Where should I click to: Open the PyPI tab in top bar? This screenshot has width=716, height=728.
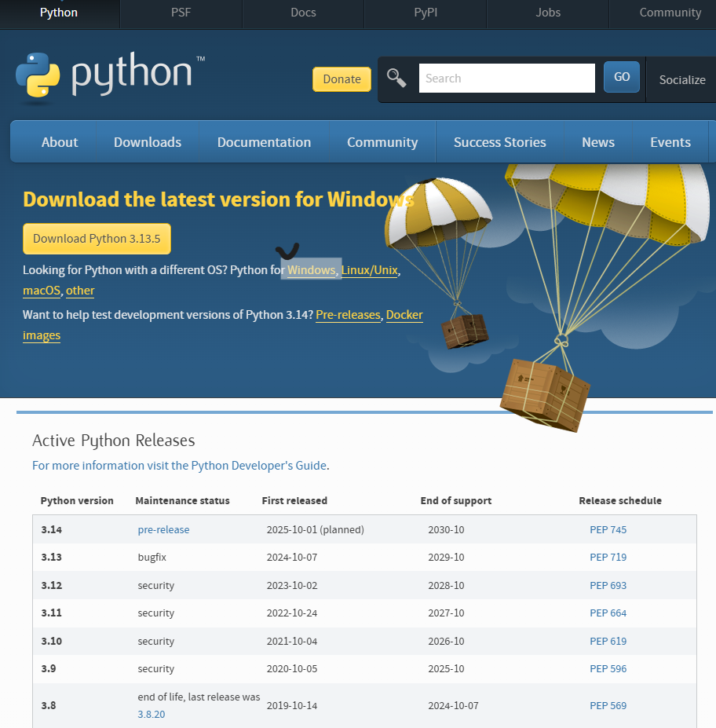[426, 13]
